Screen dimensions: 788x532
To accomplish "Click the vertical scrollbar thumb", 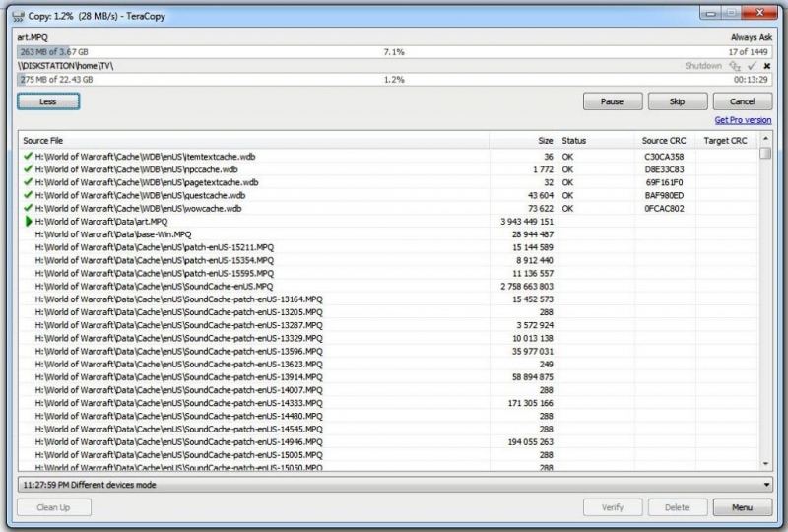I will click(x=765, y=153).
